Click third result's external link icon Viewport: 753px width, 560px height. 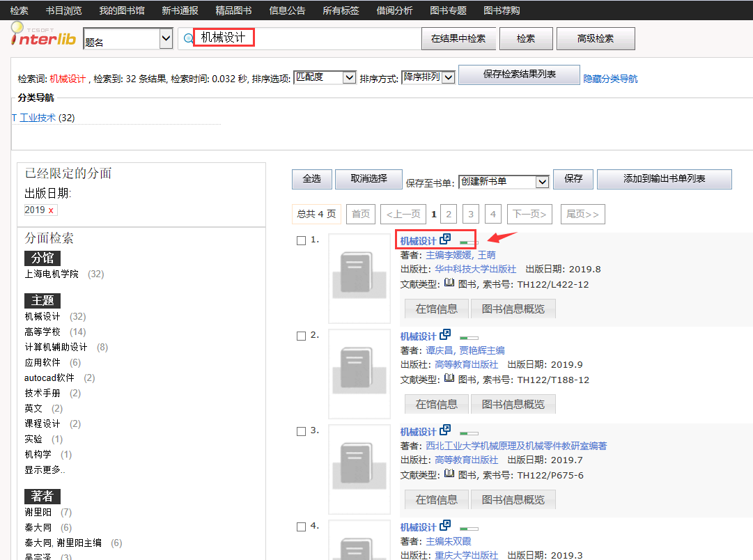coord(445,430)
